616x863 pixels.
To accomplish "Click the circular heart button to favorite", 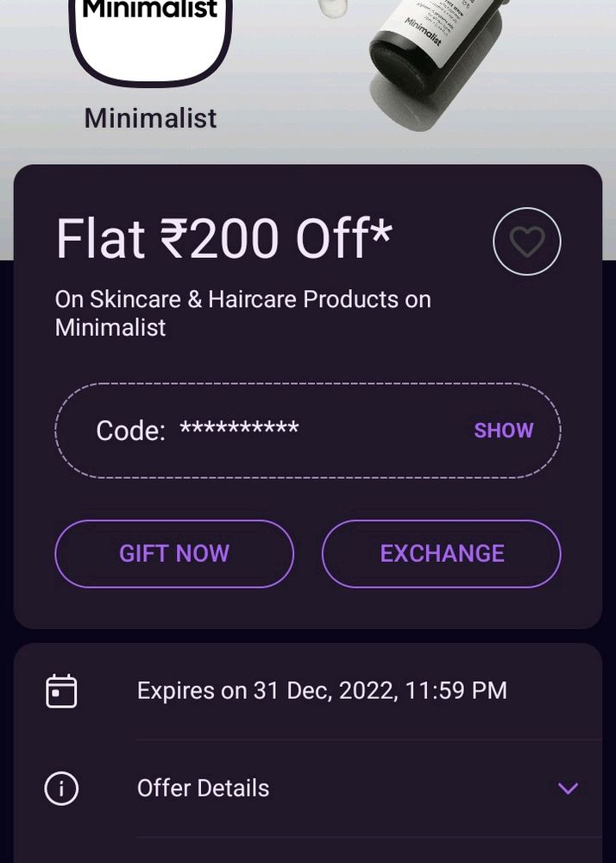I will click(526, 242).
